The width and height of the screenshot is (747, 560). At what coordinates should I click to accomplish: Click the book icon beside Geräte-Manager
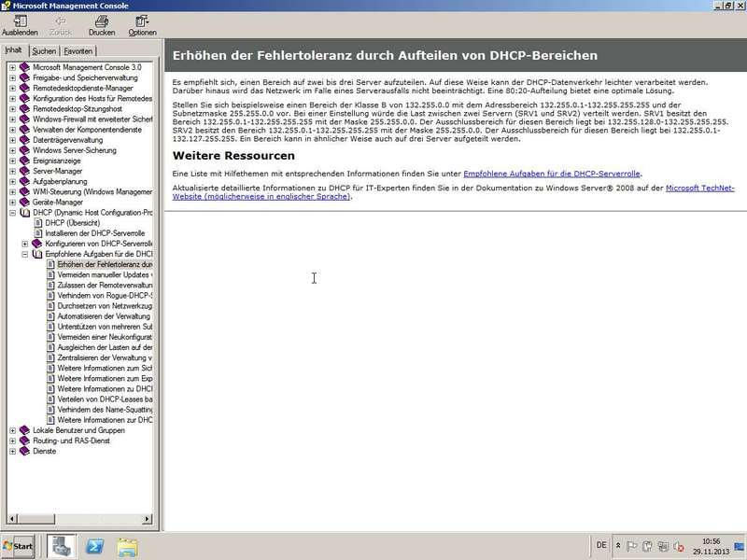25,203
